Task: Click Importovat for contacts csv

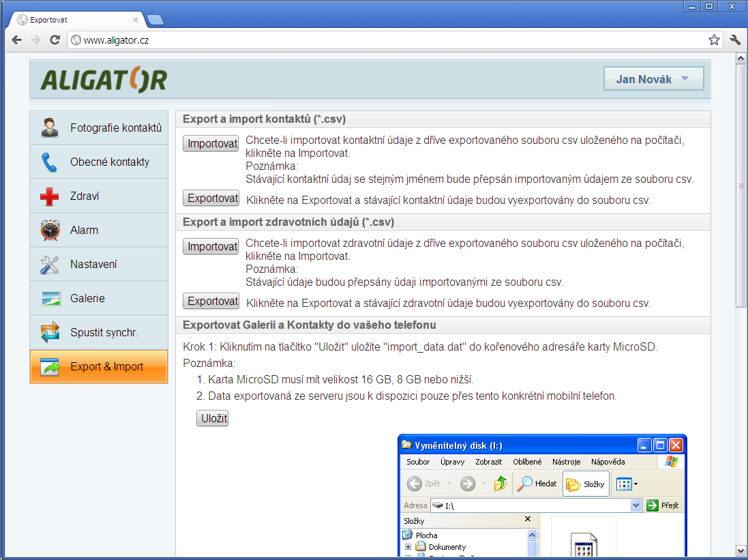Action: tap(211, 143)
